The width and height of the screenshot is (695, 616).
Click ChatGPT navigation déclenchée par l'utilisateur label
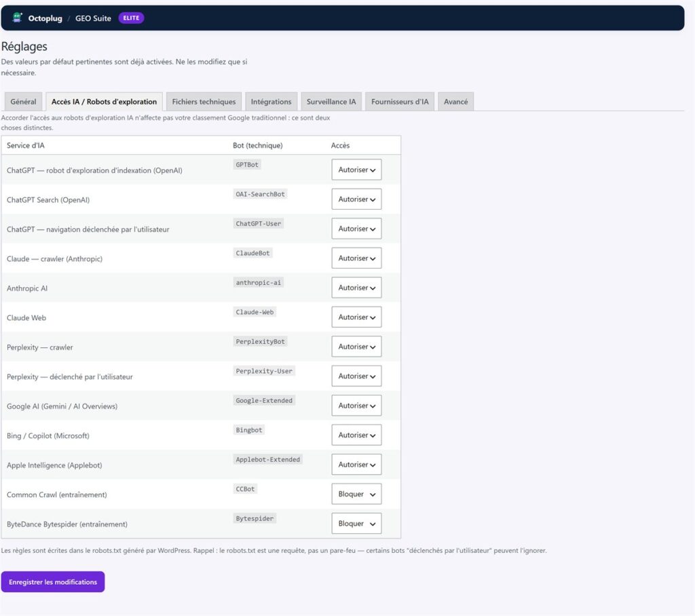88,229
